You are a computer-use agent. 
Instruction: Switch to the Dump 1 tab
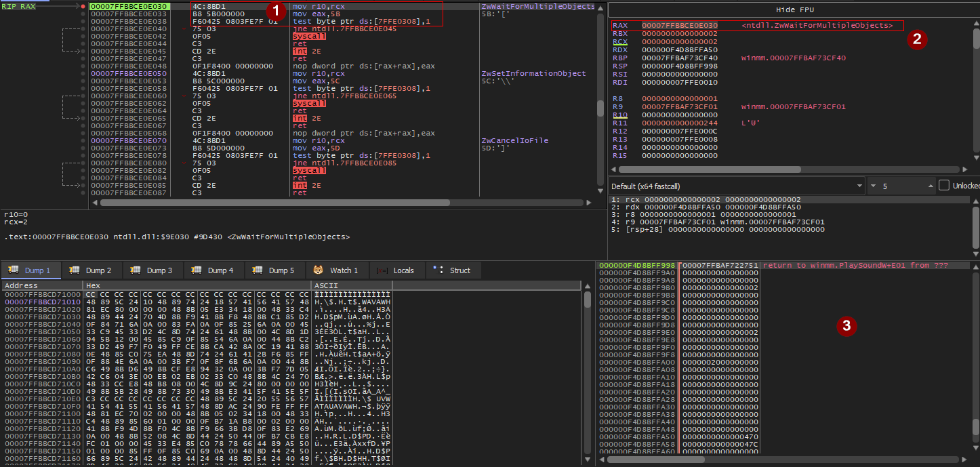(30, 270)
